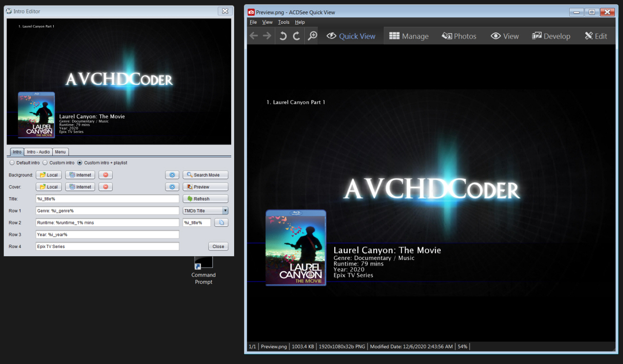Click the intro preview image in Intro Editor
This screenshot has height=364, width=623.
(119, 81)
